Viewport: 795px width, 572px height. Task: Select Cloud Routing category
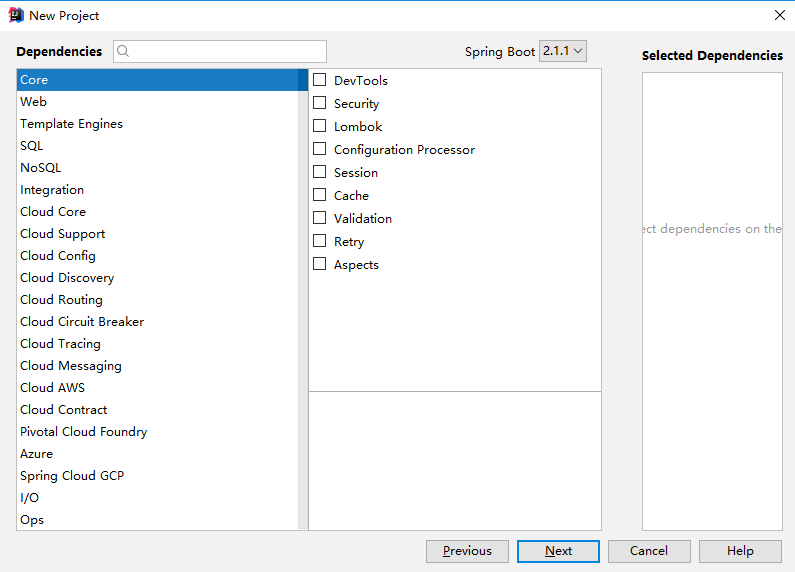click(158, 300)
